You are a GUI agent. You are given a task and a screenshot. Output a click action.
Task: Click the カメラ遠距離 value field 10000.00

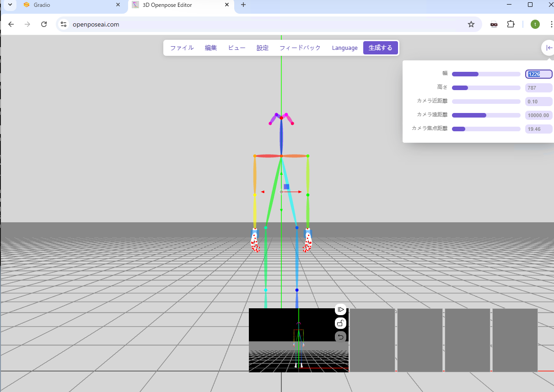[x=538, y=115]
